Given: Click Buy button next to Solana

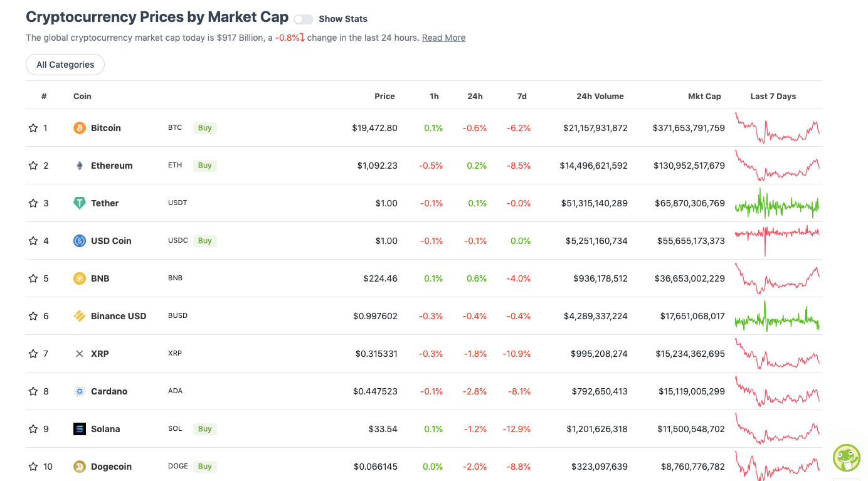Looking at the screenshot, I should point(205,429).
